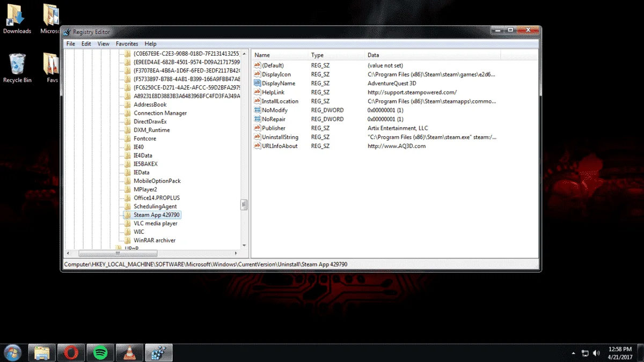Click the Registry Editor taskbar icon

click(x=158, y=352)
